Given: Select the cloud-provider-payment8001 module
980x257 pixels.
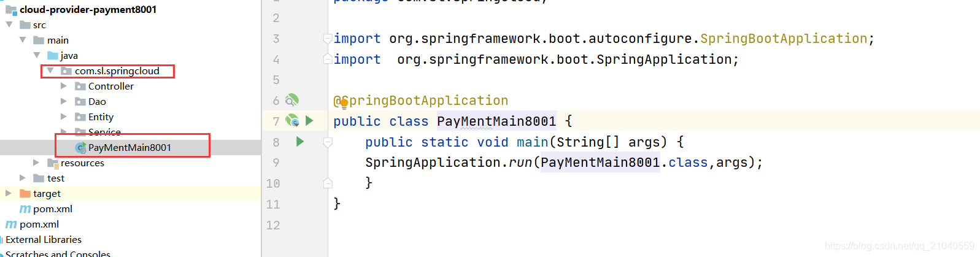Looking at the screenshot, I should pyautogui.click(x=88, y=9).
